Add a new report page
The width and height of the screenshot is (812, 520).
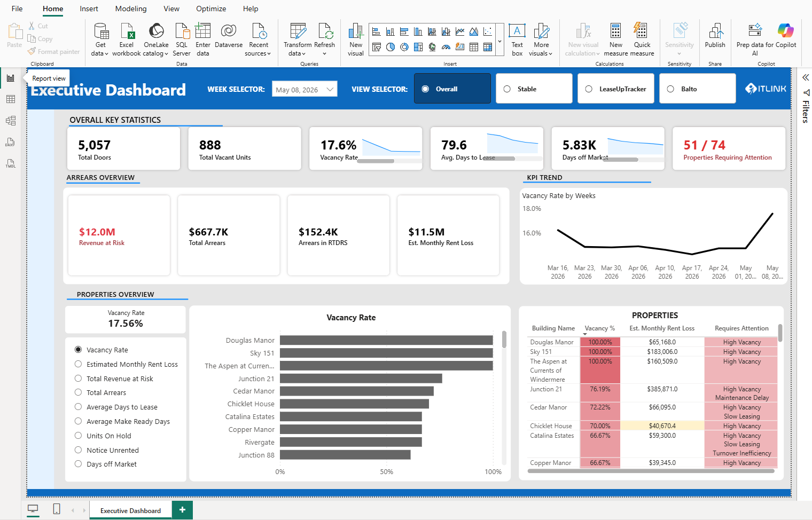coord(182,510)
